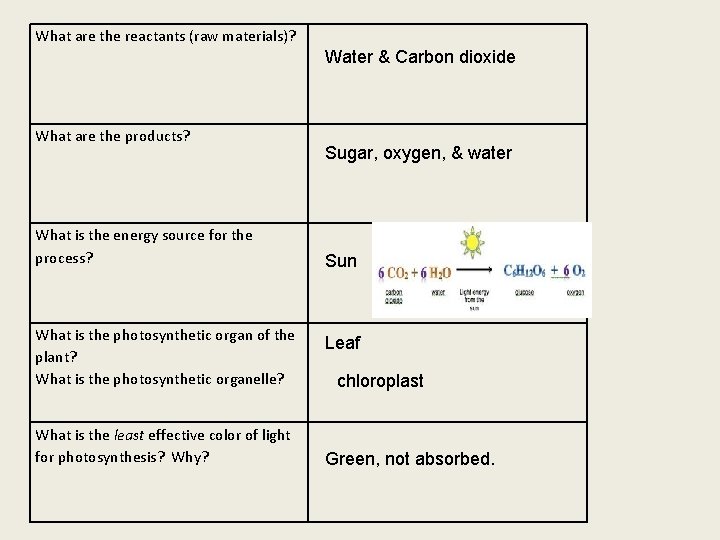Select the 'Green, not absorbed.' answer
Viewport: 720px width, 540px height.
click(x=409, y=460)
